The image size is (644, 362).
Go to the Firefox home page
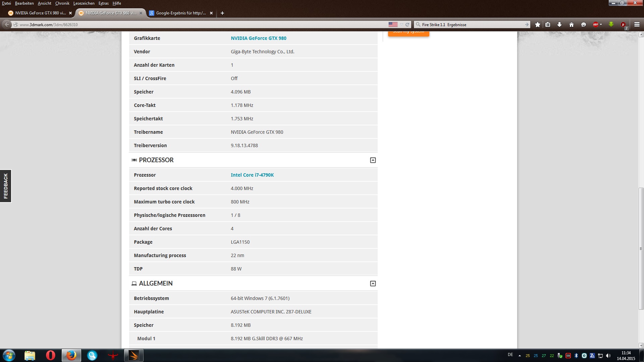click(572, 24)
